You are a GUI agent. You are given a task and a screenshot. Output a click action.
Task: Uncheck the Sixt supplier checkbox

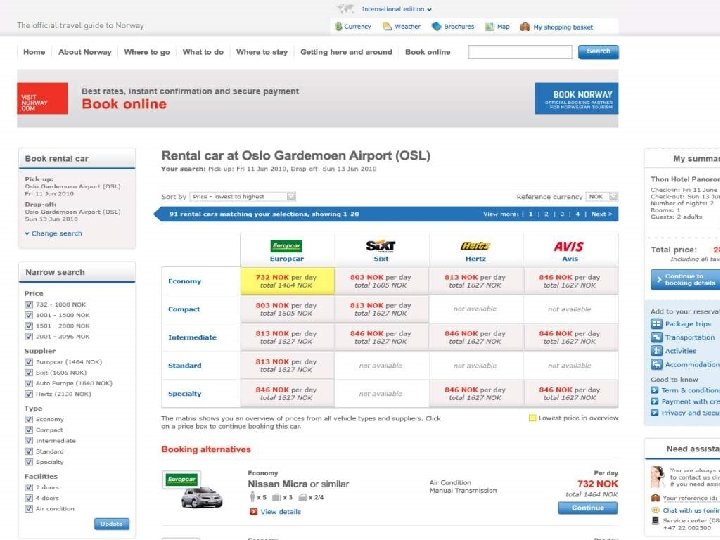click(x=29, y=372)
